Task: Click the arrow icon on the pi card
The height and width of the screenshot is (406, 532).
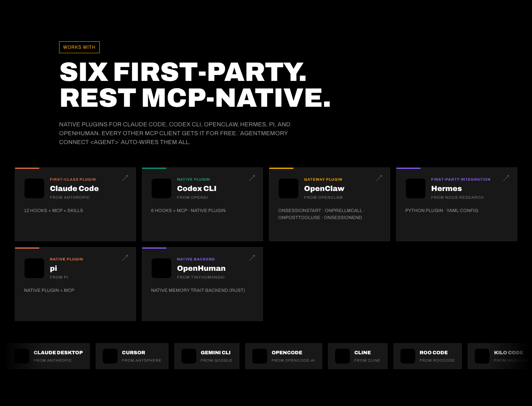Action: click(125, 258)
